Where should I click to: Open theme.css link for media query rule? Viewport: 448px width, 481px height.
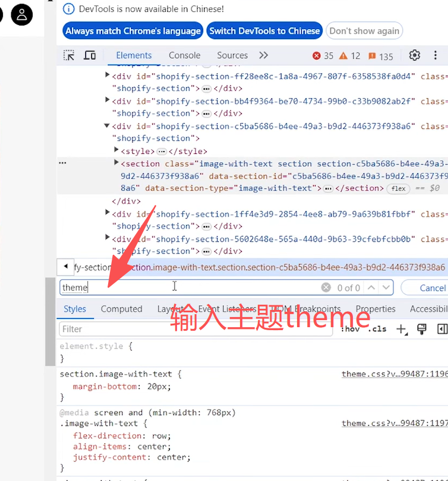click(395, 423)
